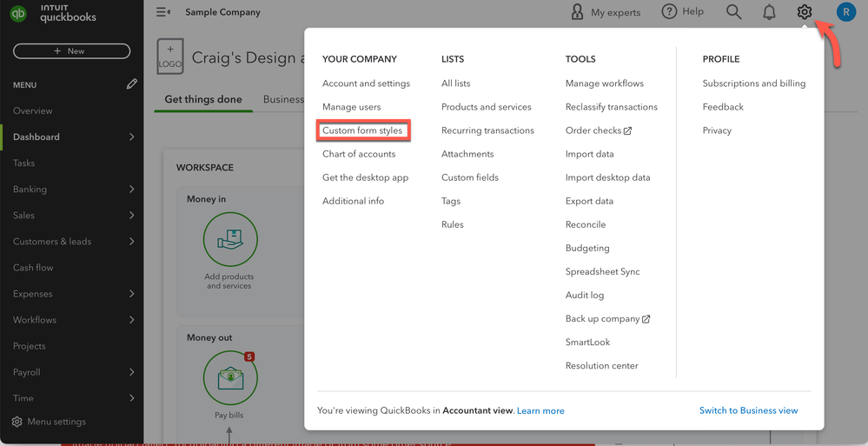Collapse the sidebar with hamburger icon

162,12
